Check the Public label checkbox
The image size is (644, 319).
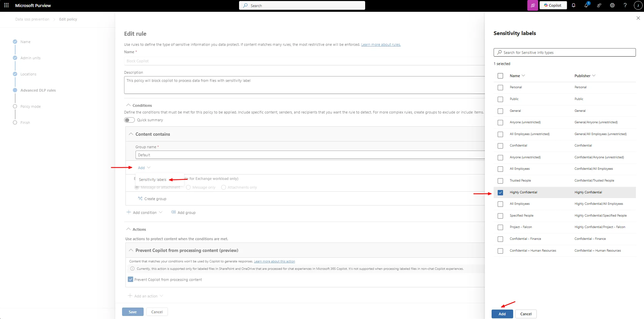point(500,99)
